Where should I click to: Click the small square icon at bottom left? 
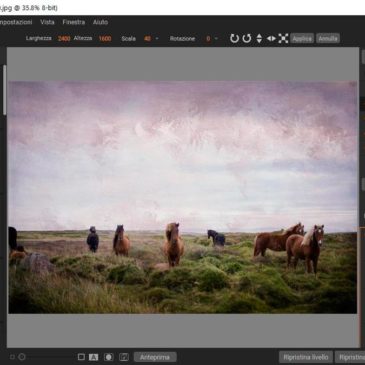(12, 357)
